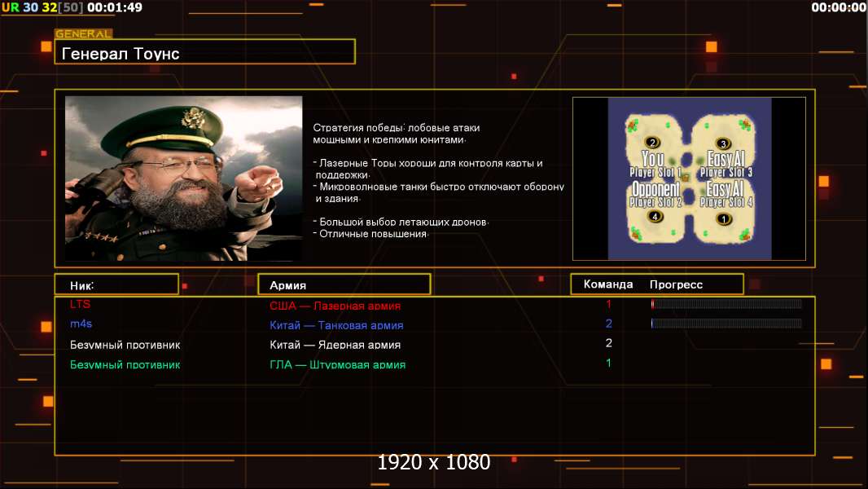
Task: Click the LTS loading progress bar
Action: pyautogui.click(x=726, y=303)
